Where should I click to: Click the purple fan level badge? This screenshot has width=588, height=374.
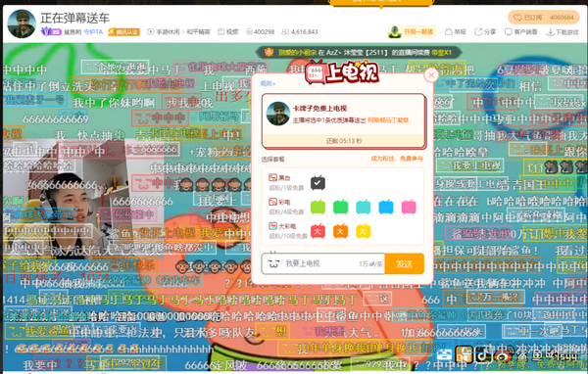click(x=51, y=32)
